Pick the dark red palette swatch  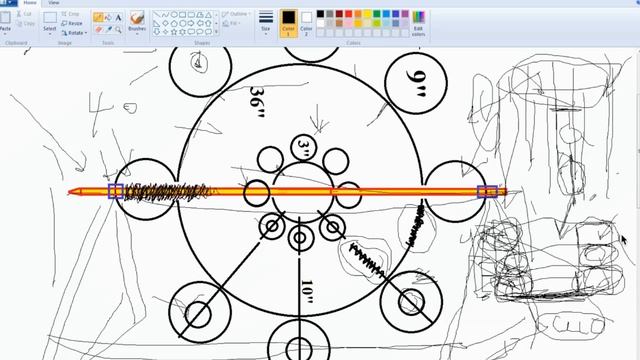pyautogui.click(x=339, y=14)
